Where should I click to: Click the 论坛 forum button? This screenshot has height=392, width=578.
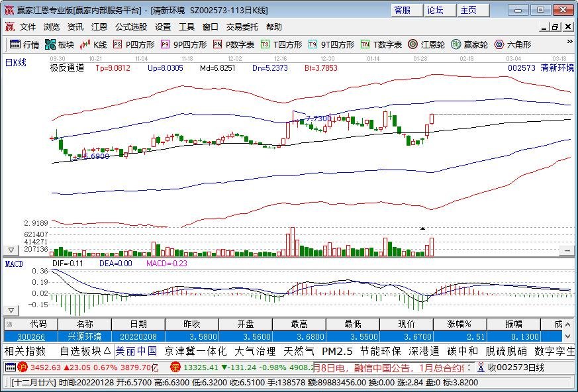pyautogui.click(x=440, y=11)
